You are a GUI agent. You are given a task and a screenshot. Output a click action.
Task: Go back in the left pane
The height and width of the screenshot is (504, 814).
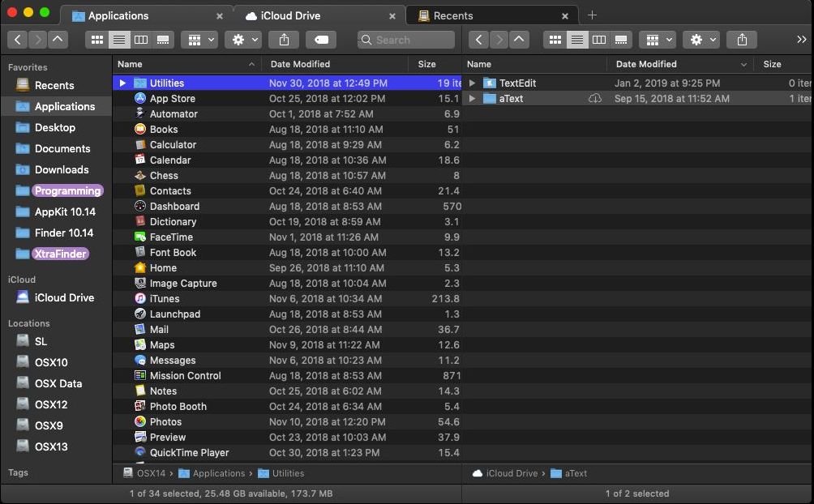point(17,40)
